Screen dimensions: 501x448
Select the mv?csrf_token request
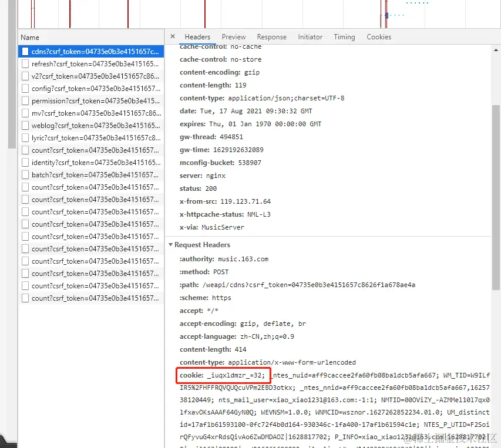coord(91,113)
